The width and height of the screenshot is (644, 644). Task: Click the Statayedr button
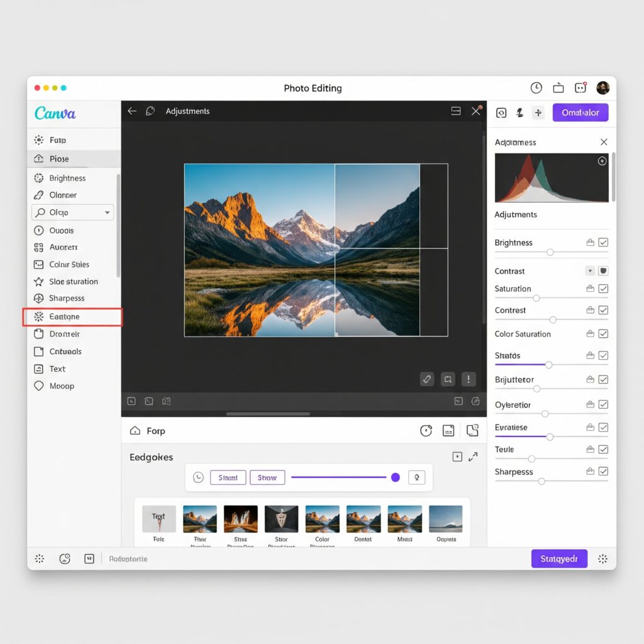pyautogui.click(x=559, y=558)
